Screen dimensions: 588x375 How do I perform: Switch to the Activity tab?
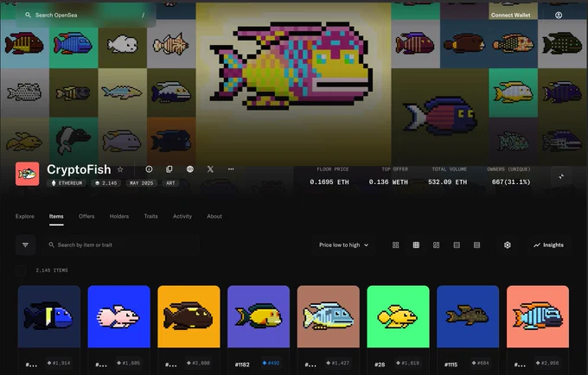click(x=182, y=216)
